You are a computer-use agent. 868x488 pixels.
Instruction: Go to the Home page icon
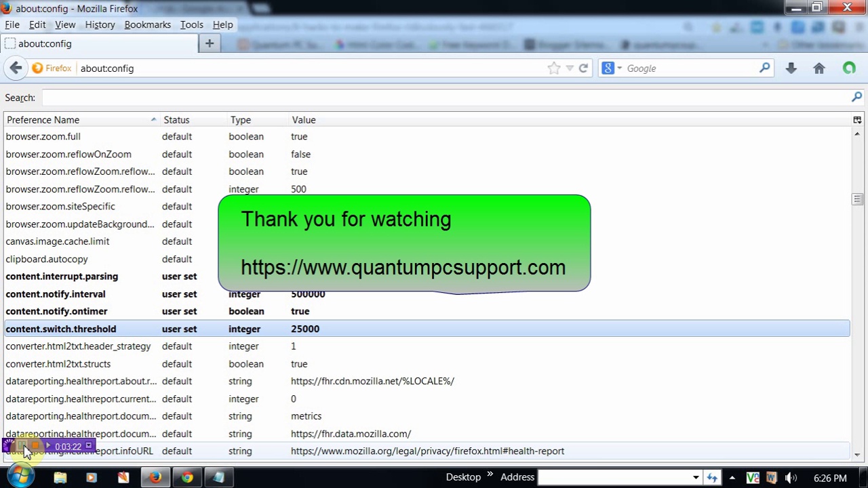[x=819, y=68]
